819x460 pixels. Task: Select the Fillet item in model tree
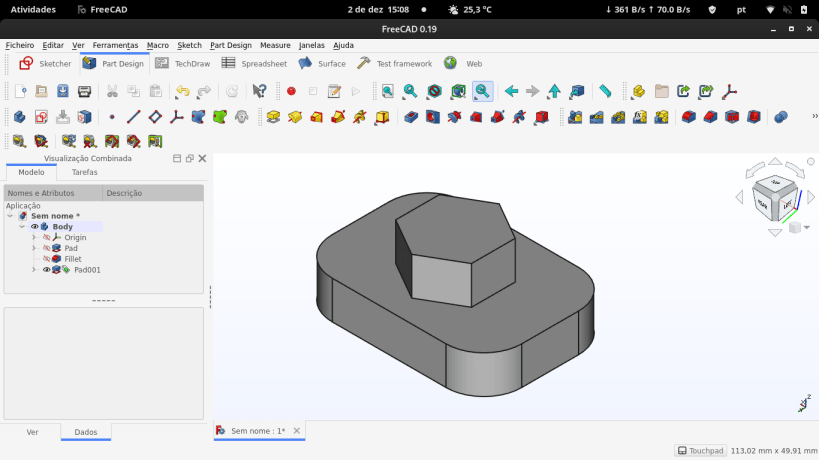click(x=73, y=259)
